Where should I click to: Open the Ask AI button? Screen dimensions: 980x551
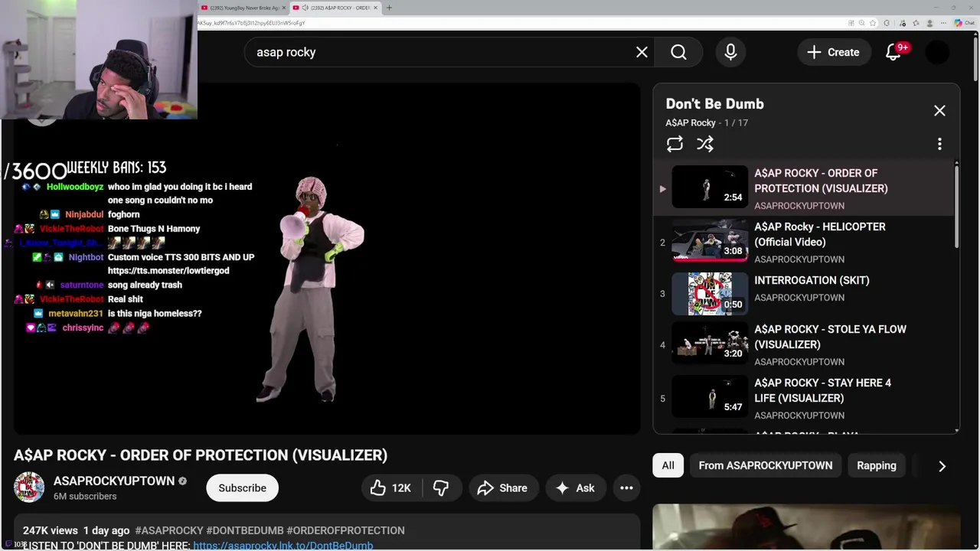click(x=575, y=488)
